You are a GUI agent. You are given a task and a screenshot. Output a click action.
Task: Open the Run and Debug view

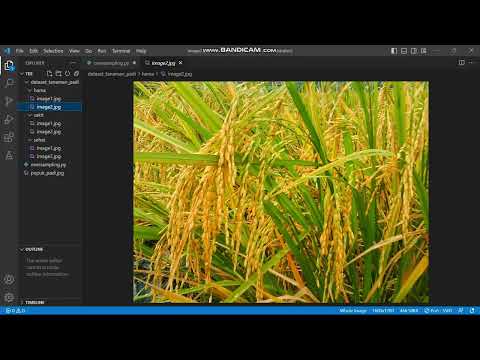(9, 119)
